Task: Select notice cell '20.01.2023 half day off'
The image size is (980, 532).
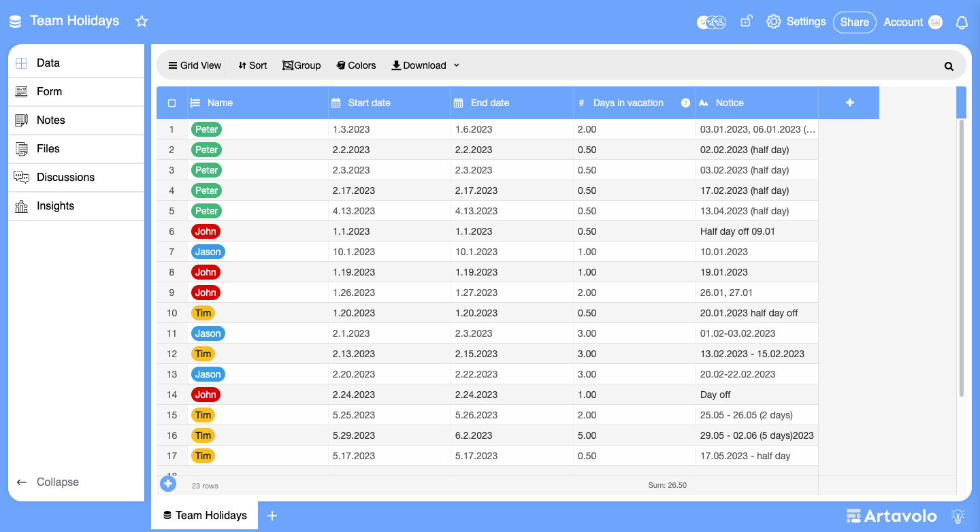Action: coord(757,313)
